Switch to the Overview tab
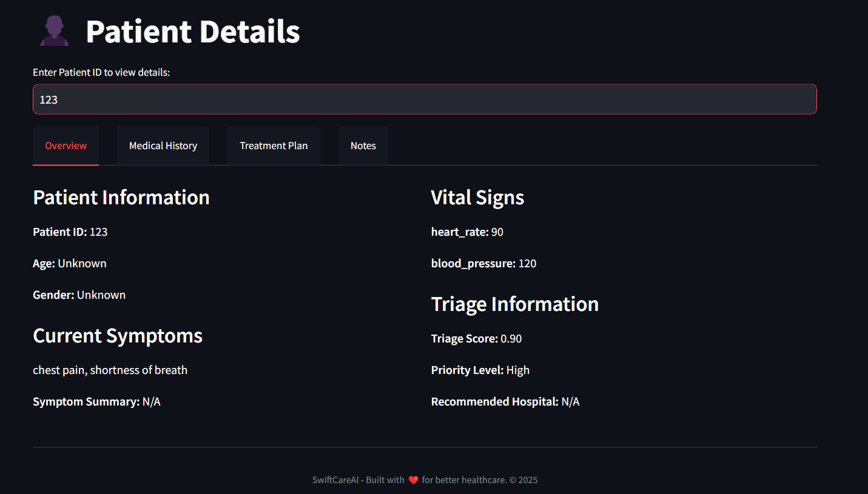This screenshot has height=494, width=868. (66, 145)
